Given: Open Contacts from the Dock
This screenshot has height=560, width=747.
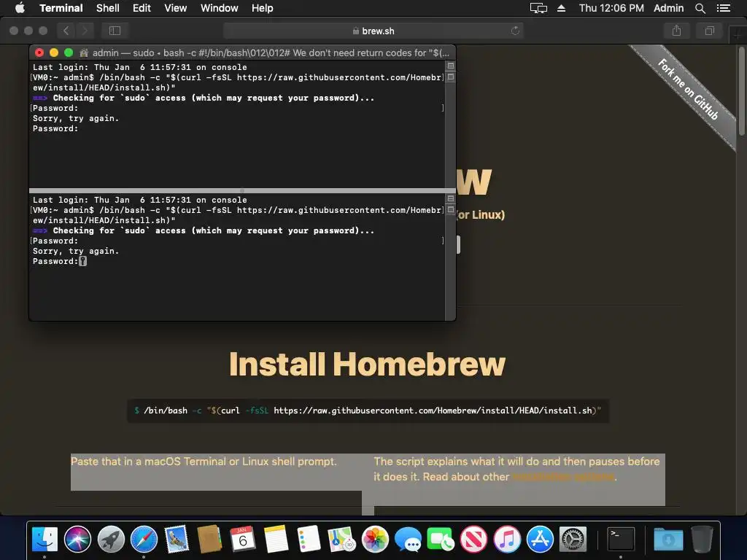Looking at the screenshot, I should tap(209, 540).
